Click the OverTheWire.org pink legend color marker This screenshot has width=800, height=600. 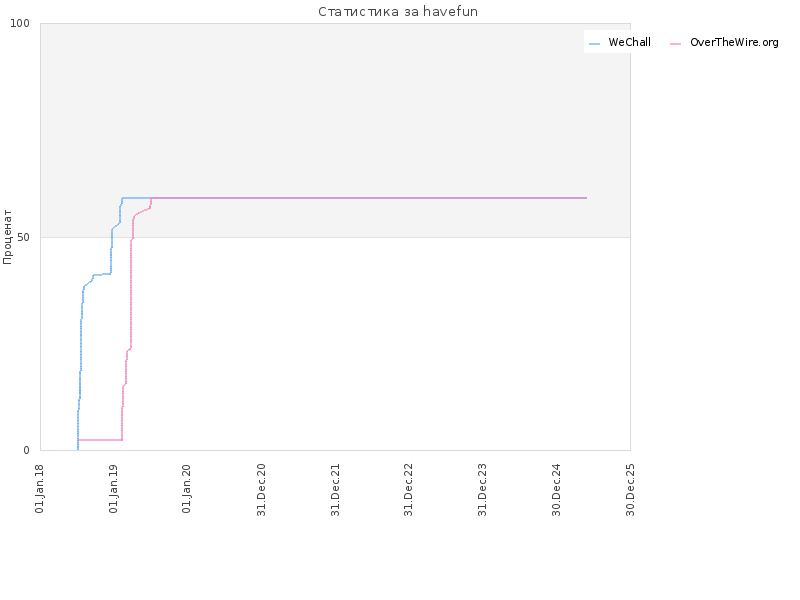click(676, 44)
